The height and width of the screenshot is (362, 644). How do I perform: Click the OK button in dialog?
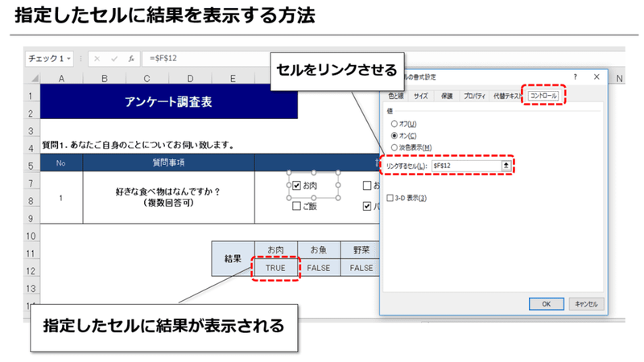pyautogui.click(x=547, y=304)
